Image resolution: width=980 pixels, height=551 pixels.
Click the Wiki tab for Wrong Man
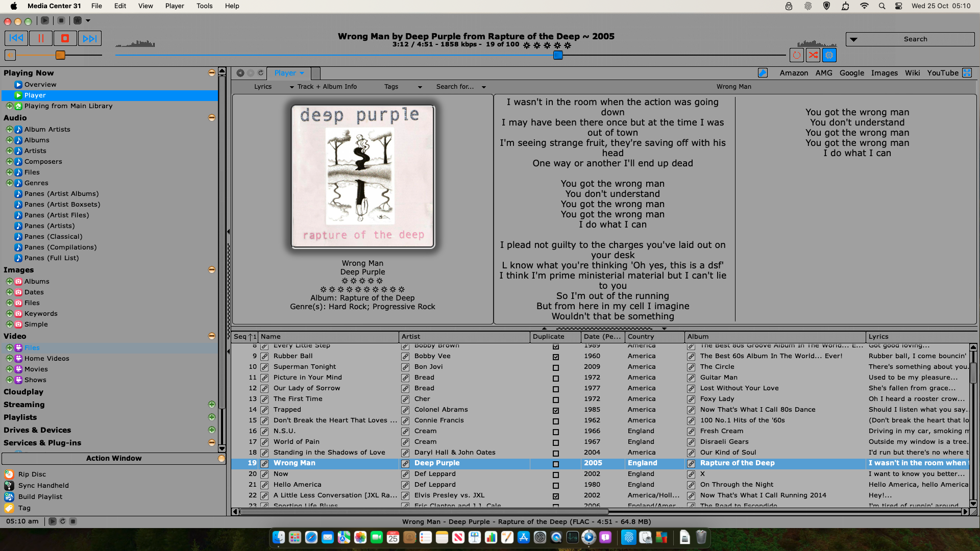[912, 72]
